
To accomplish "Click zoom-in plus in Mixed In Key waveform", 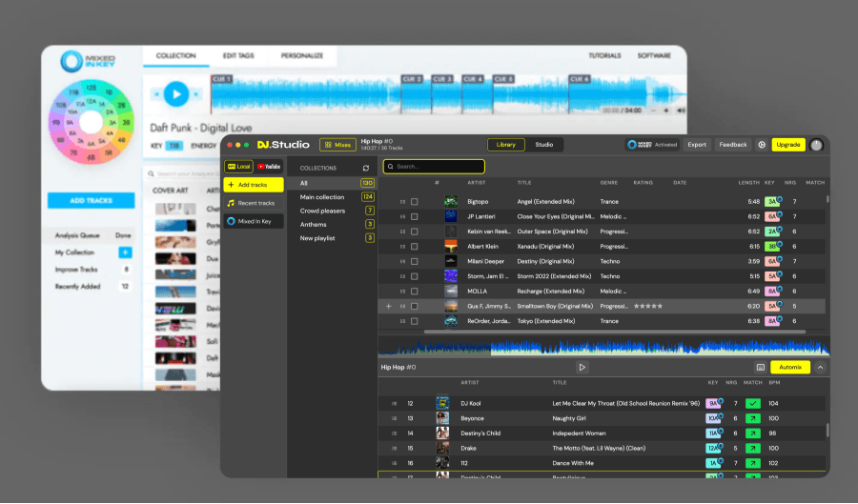I will 666,111.
